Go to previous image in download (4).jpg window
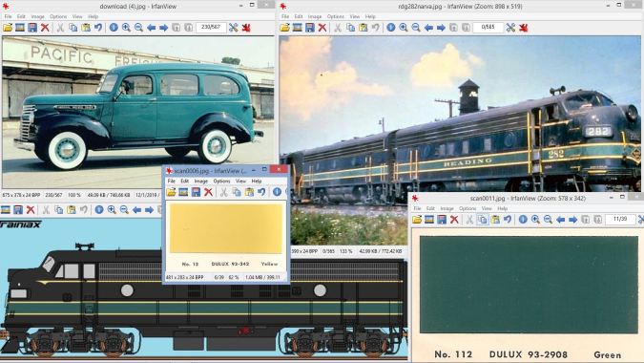This screenshot has width=644, height=363. [151, 28]
